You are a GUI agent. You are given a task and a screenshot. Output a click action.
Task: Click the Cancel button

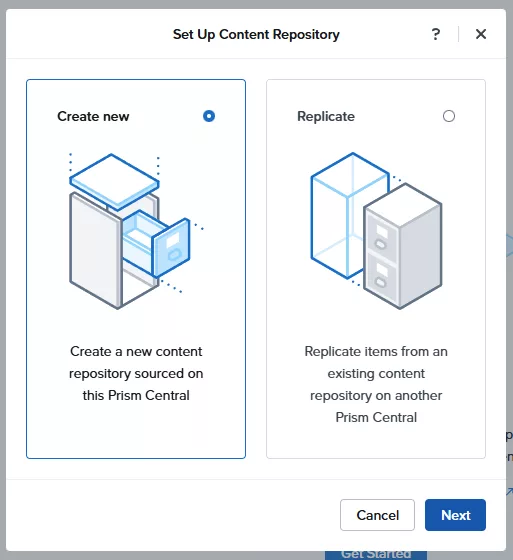(377, 515)
